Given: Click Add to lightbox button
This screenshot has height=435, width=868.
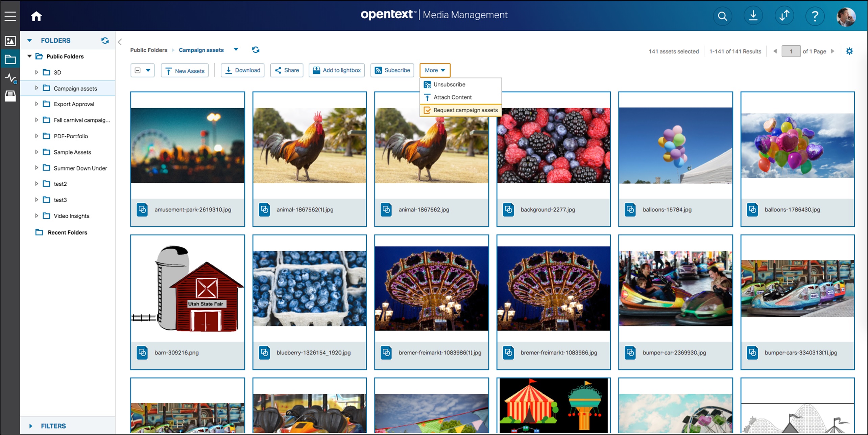Looking at the screenshot, I should [x=337, y=70].
